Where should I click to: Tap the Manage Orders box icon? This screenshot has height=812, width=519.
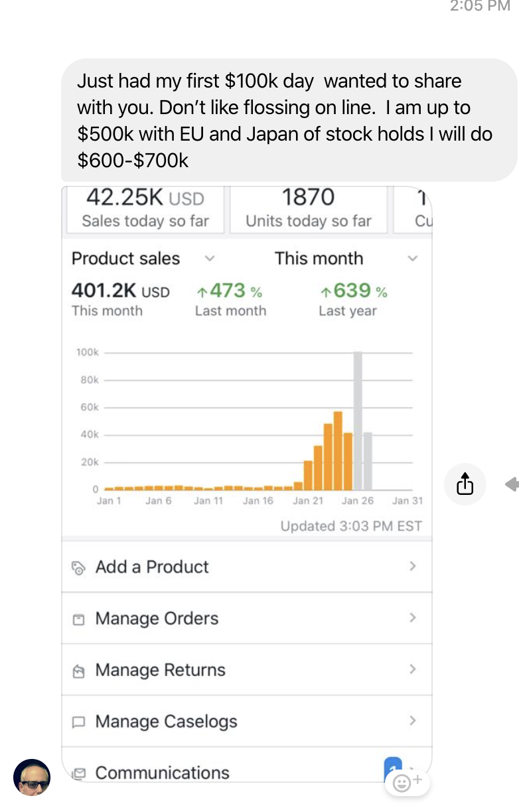pos(78,620)
